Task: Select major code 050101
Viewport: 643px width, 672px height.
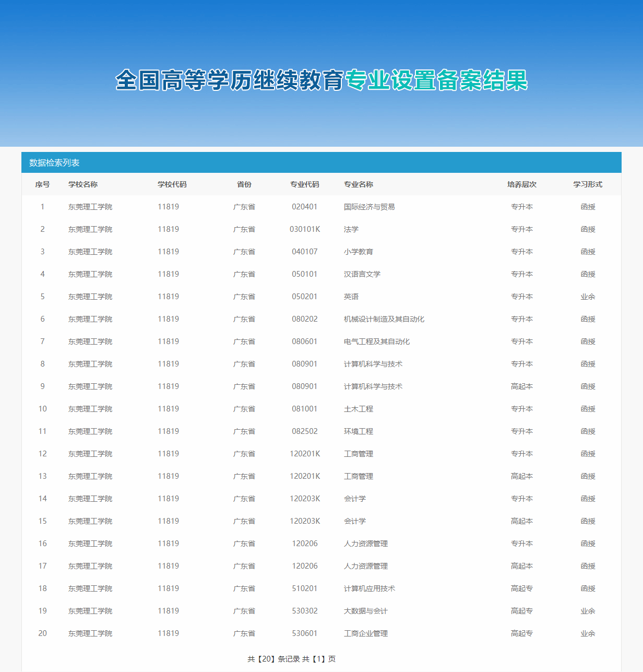Action: 305,274
